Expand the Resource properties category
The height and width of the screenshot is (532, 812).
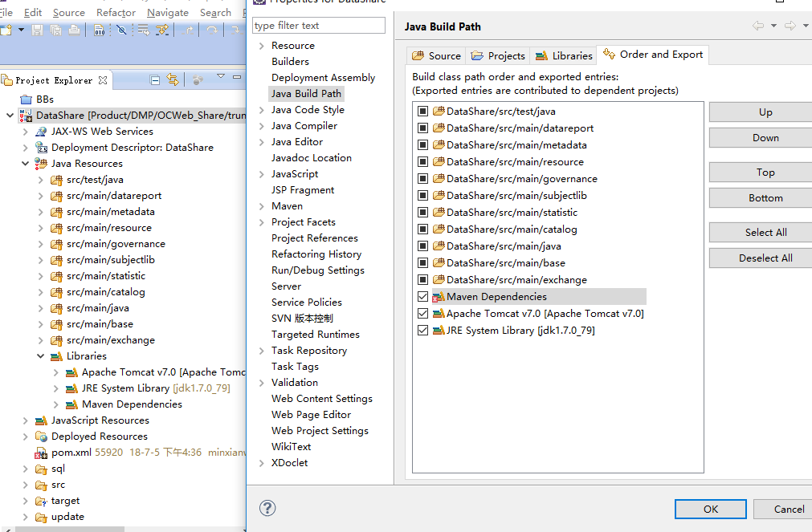(262, 46)
